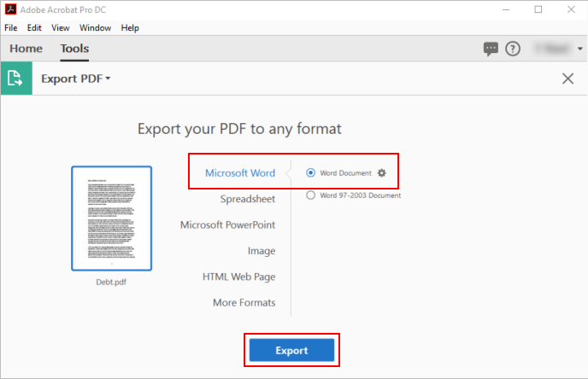588x379 pixels.
Task: Click the blue Export button
Action: (x=291, y=350)
